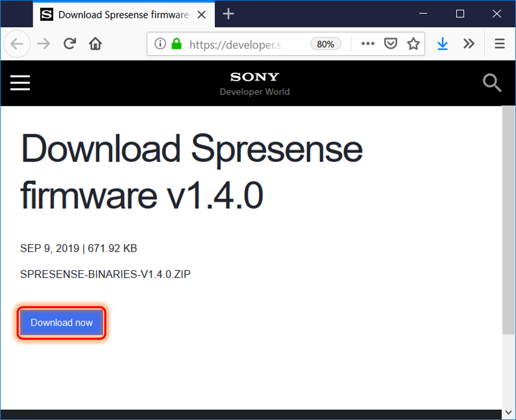Save the page to Pocket

tap(391, 44)
